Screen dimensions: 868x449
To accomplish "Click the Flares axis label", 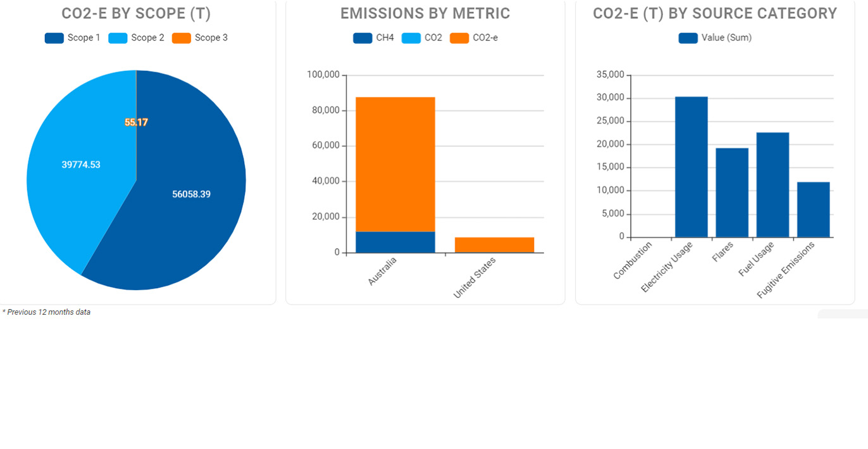I will coord(723,251).
